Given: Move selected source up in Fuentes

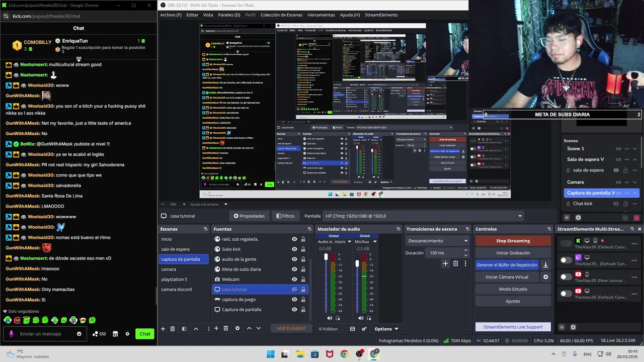Looking at the screenshot, I should click(x=249, y=328).
